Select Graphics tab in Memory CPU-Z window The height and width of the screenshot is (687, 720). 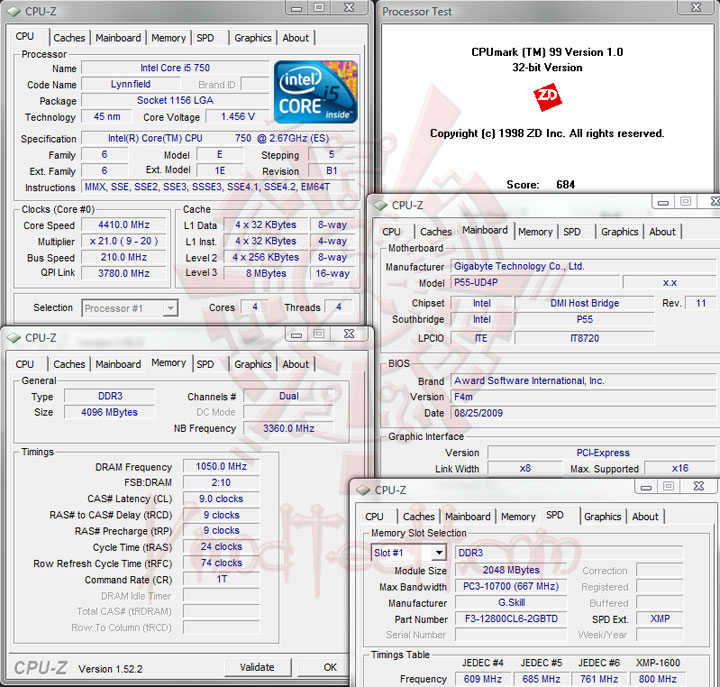pos(253,364)
